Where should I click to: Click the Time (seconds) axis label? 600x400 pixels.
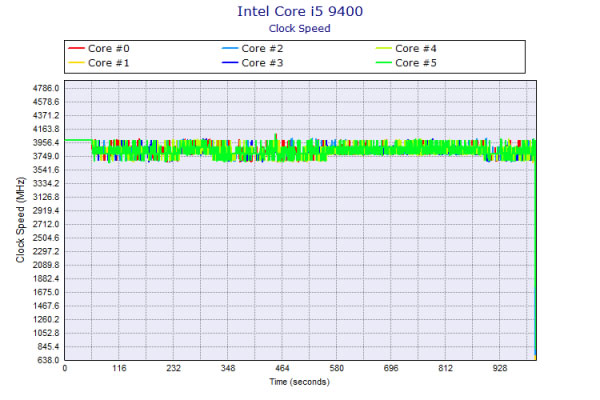coord(300,382)
